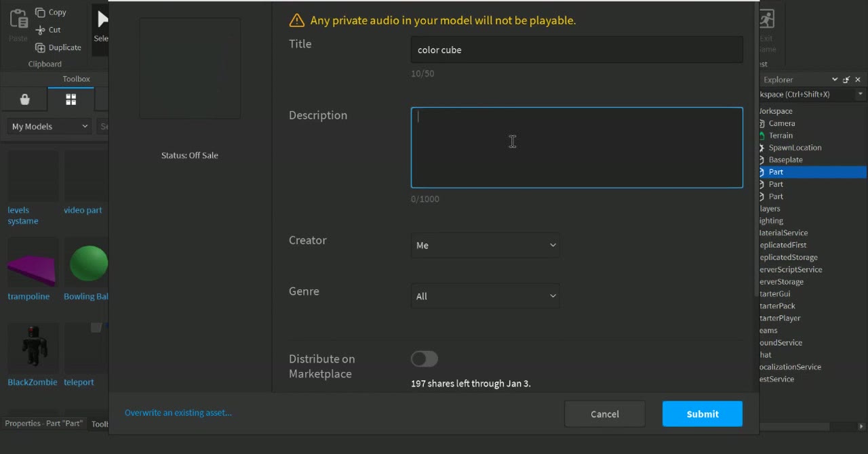This screenshot has width=868, height=454.
Task: Click the Toolbox panel title tab
Action: 76,79
